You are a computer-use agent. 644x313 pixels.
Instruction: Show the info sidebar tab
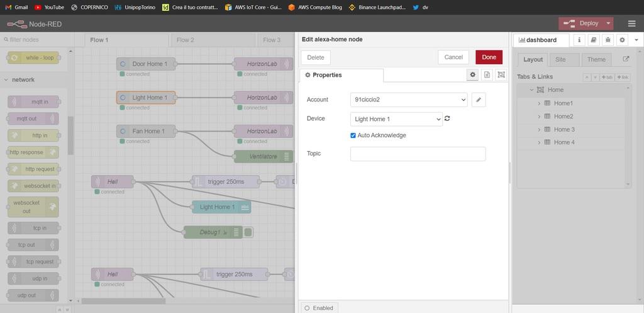coord(579,40)
